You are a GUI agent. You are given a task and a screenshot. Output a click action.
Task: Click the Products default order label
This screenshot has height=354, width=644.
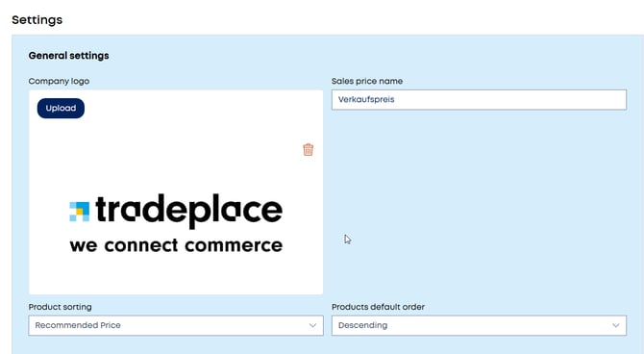pyautogui.click(x=378, y=307)
